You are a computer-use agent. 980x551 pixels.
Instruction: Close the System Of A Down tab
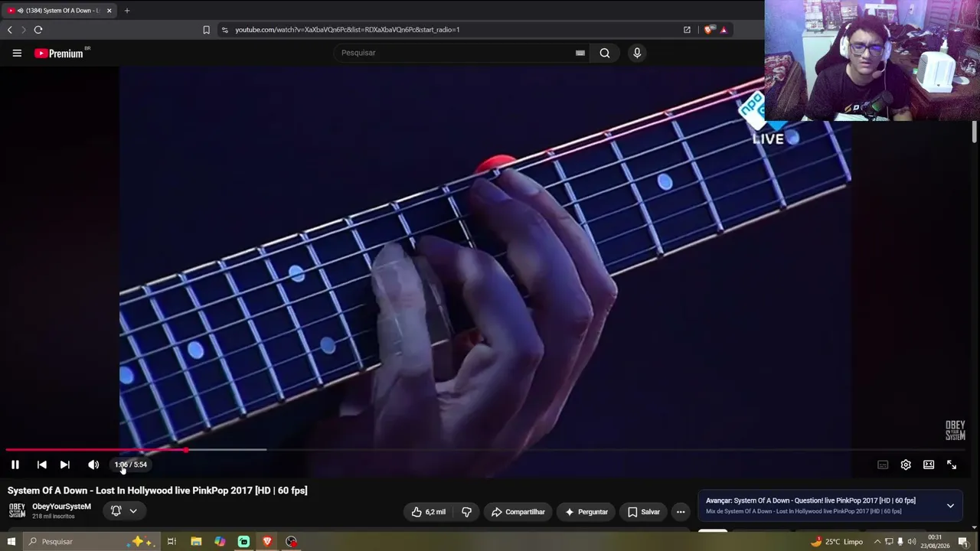(109, 11)
